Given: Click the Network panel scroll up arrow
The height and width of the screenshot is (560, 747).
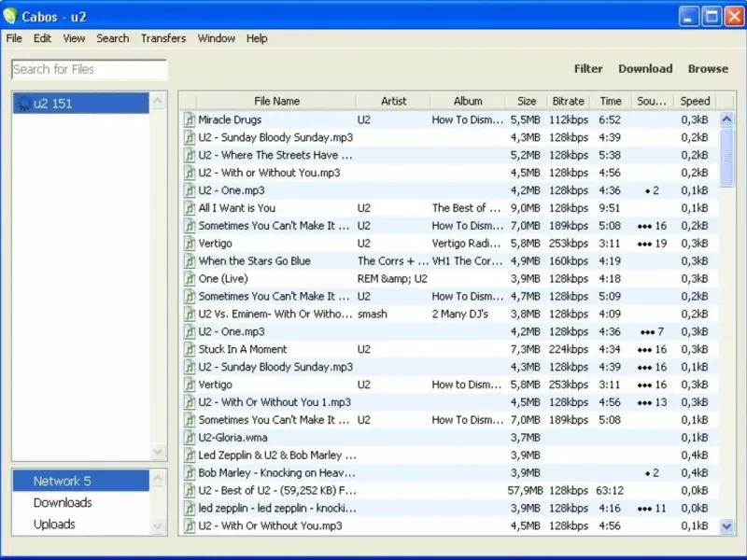Looking at the screenshot, I should point(158,478).
